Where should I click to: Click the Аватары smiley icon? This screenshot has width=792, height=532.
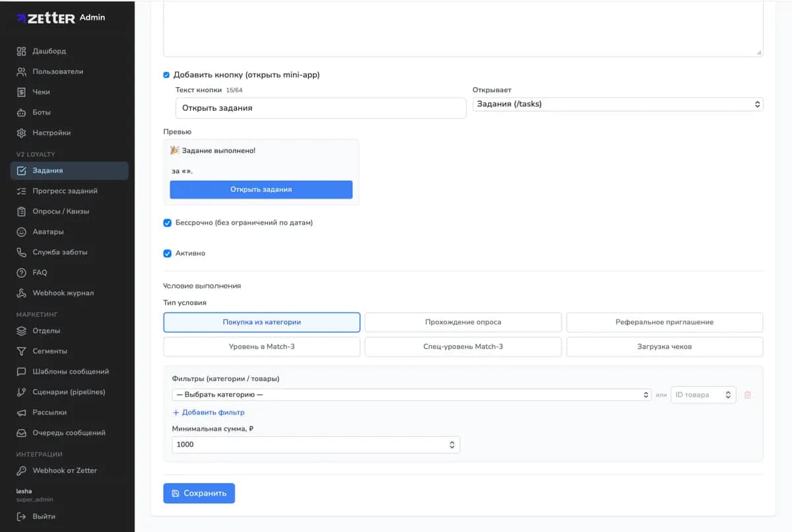point(21,232)
